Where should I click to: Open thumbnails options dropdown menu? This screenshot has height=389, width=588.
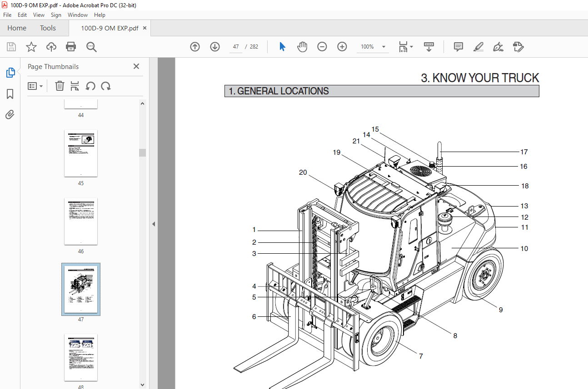tap(35, 86)
